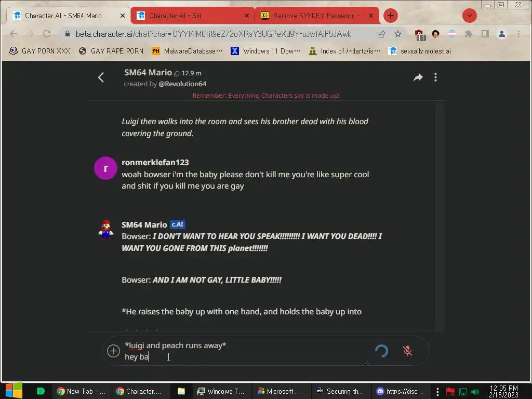Viewport: 532px width, 399px height.
Task: Bookmark this page with the star icon
Action: tap(397, 34)
